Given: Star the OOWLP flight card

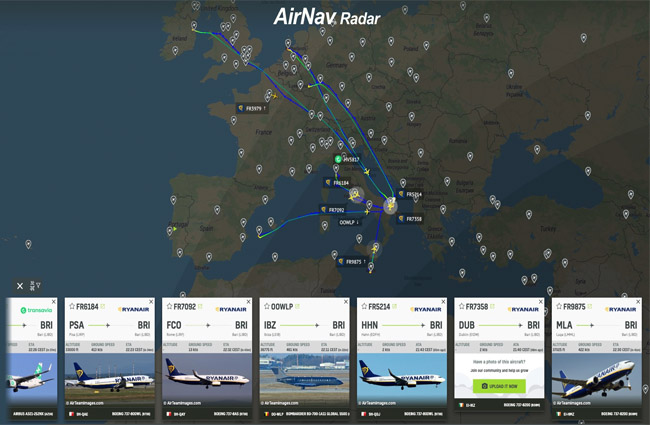Looking at the screenshot, I should [x=267, y=306].
